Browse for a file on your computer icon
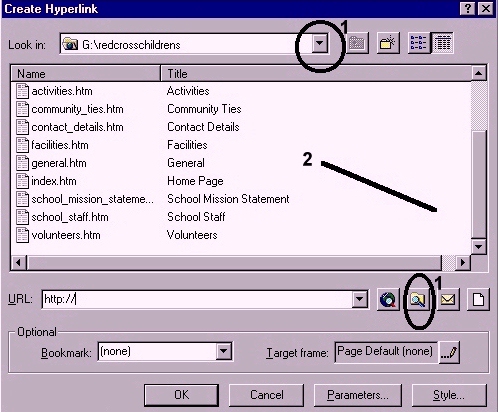This screenshot has height=412, width=498. point(418,299)
